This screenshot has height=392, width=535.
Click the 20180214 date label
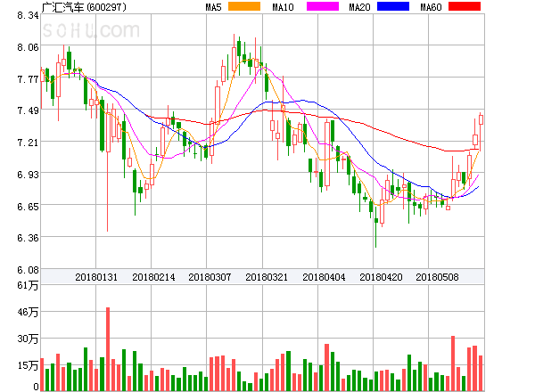click(153, 277)
